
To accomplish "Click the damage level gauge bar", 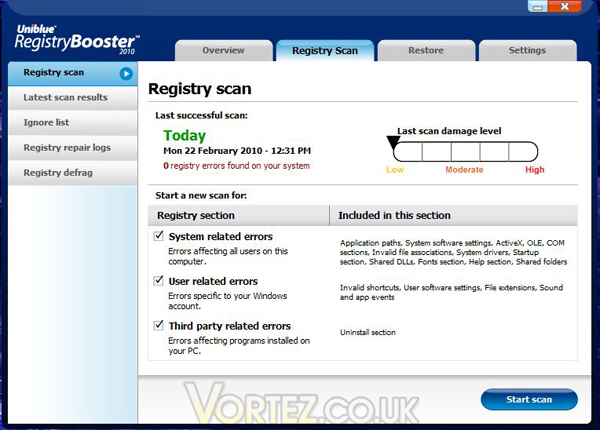I will [x=465, y=152].
